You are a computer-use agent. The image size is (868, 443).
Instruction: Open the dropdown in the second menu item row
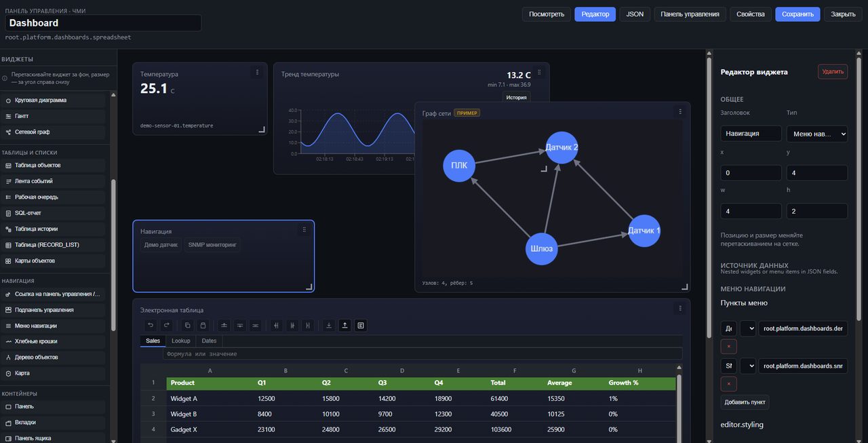click(x=747, y=366)
